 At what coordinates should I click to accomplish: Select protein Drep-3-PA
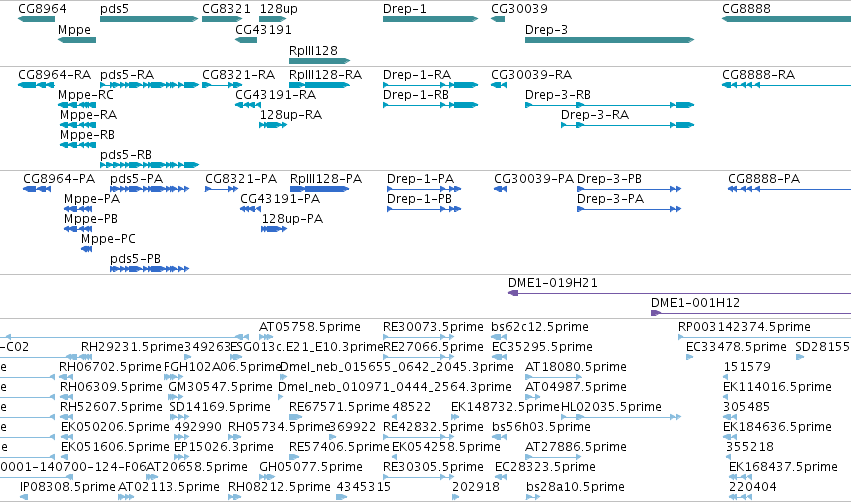(x=629, y=209)
